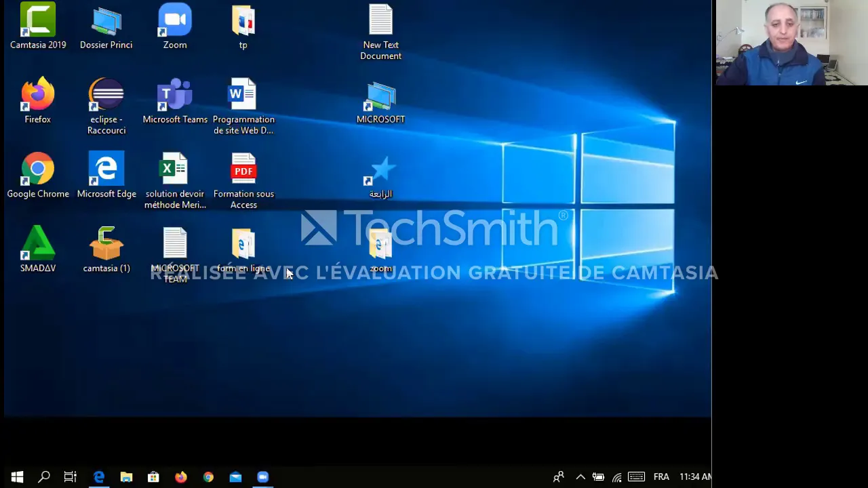Open Firefox from the taskbar
Viewport: 868px width, 488px height.
coord(180,477)
